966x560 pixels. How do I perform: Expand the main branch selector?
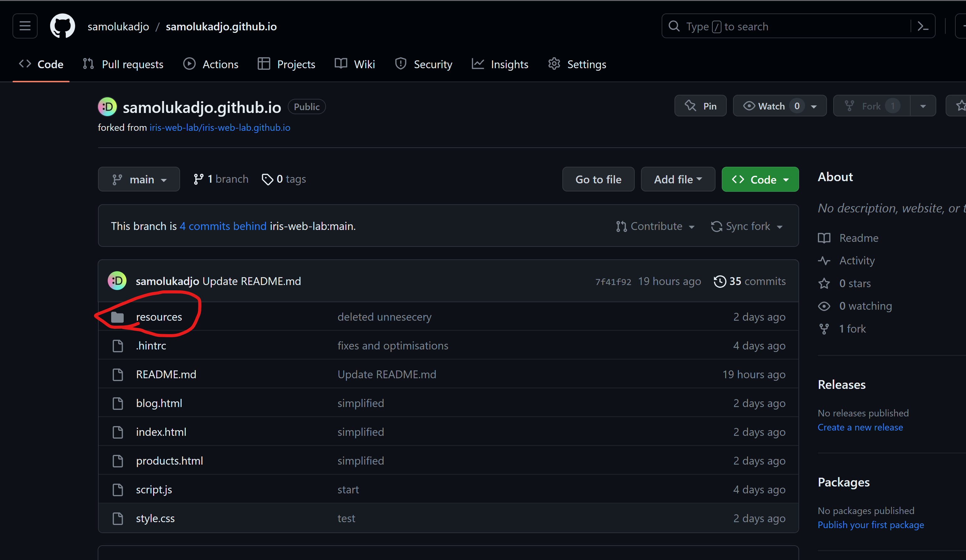point(139,179)
